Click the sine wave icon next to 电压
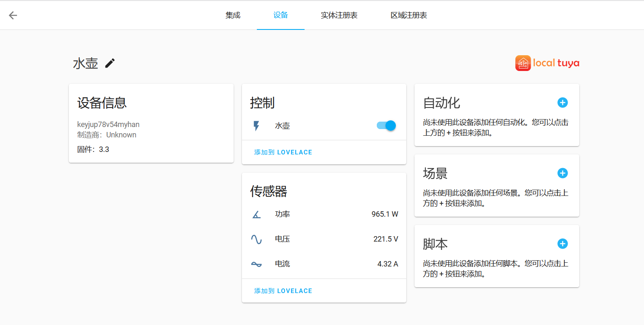 (256, 239)
